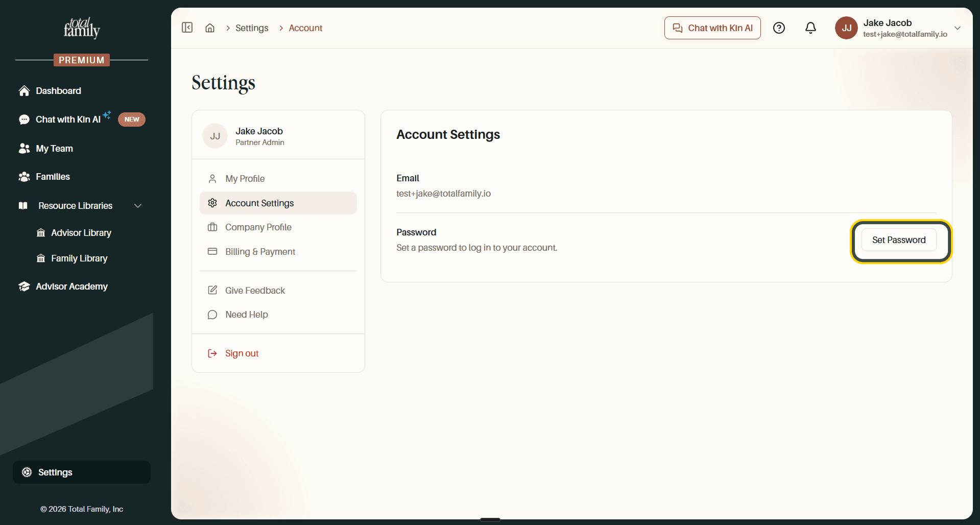Open the Give Feedback option

pyautogui.click(x=278, y=291)
